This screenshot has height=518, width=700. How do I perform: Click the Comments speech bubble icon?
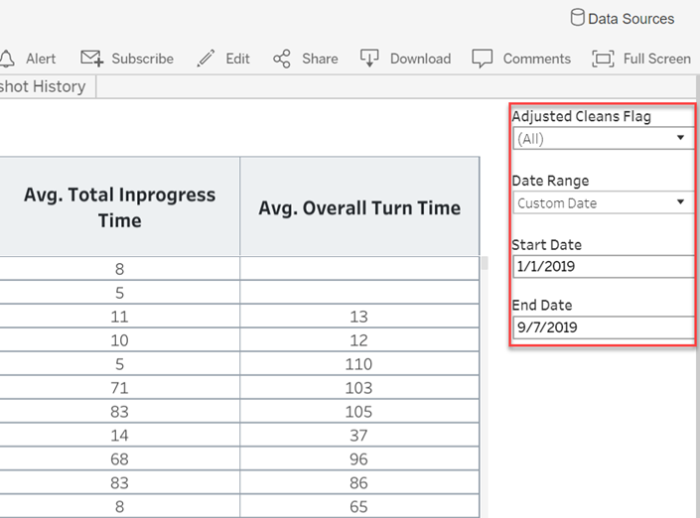pos(482,58)
